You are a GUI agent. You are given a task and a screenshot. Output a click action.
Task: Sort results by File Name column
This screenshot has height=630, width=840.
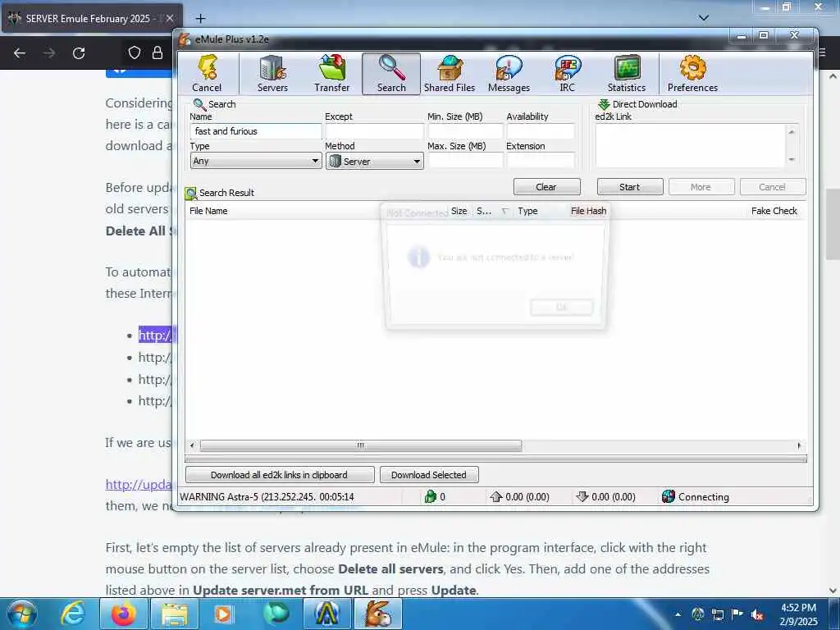tap(209, 211)
